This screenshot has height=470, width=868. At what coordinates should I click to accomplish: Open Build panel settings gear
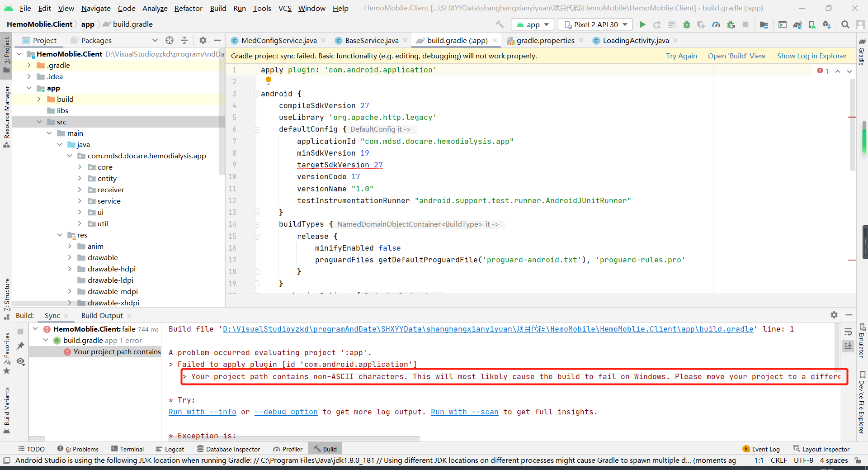tap(834, 315)
